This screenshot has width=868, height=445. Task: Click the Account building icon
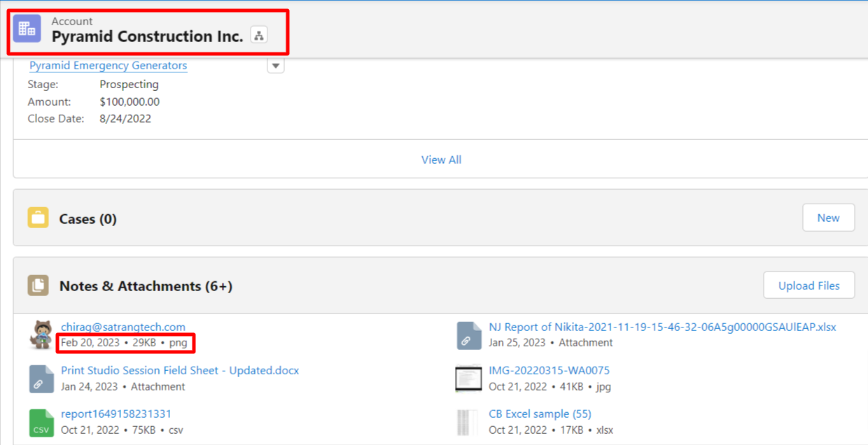(x=27, y=29)
